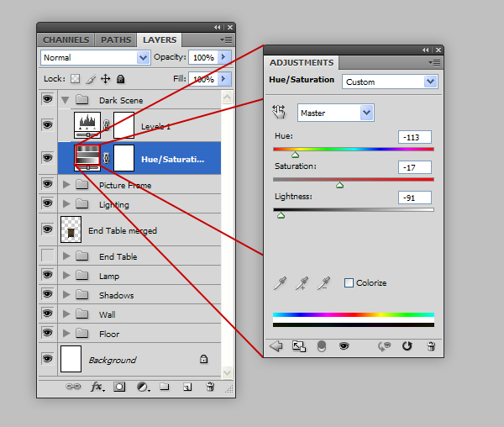The image size is (504, 427).
Task: Open the blend mode Normal dropdown
Action: pyautogui.click(x=95, y=57)
